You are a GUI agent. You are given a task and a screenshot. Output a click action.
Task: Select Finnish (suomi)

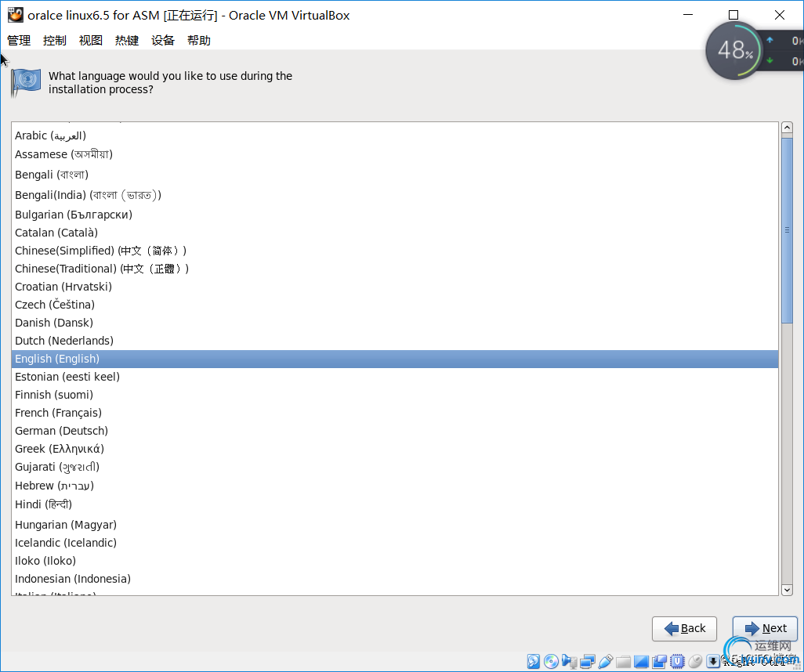[x=395, y=395]
